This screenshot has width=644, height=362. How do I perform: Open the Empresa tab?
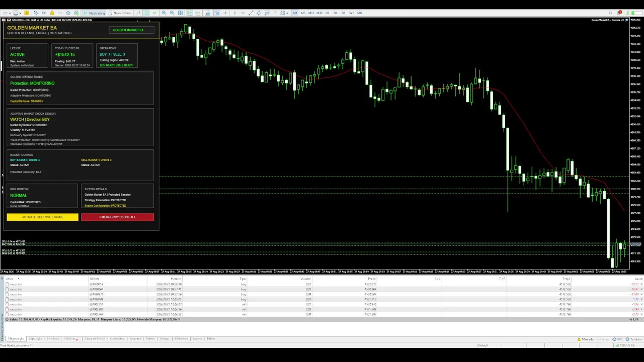click(135, 339)
